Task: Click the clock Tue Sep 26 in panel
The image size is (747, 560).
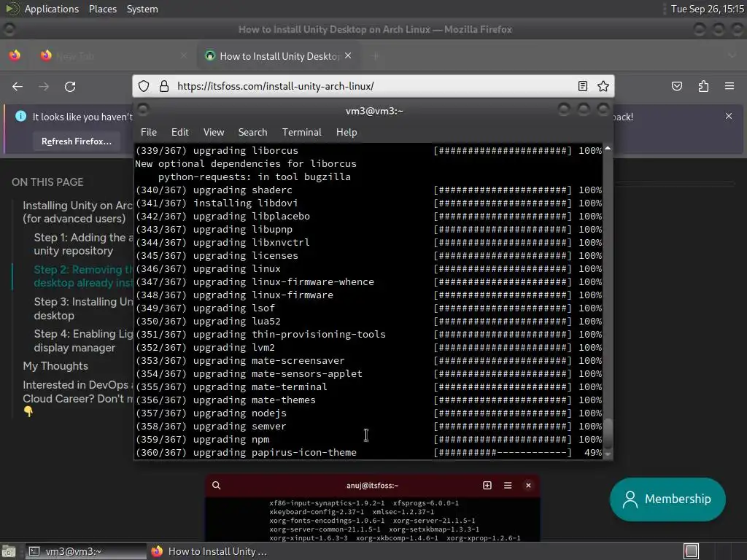Action: pos(707,9)
